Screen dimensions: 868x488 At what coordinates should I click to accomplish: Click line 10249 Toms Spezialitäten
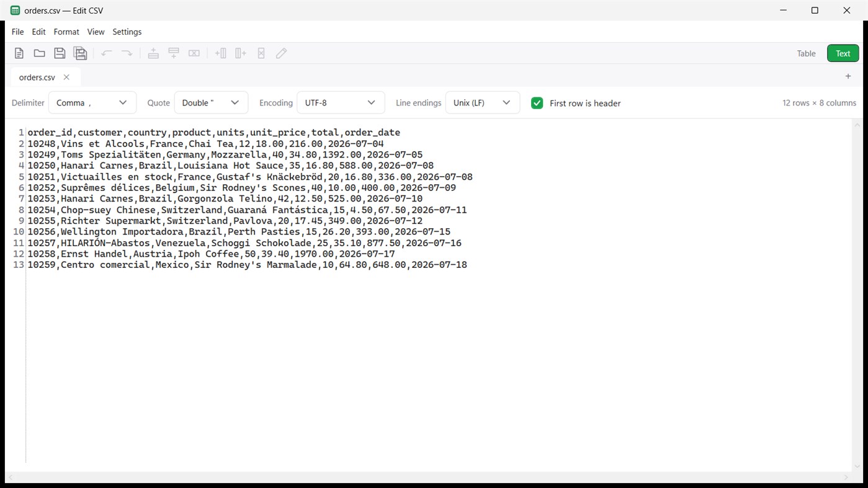pos(225,155)
